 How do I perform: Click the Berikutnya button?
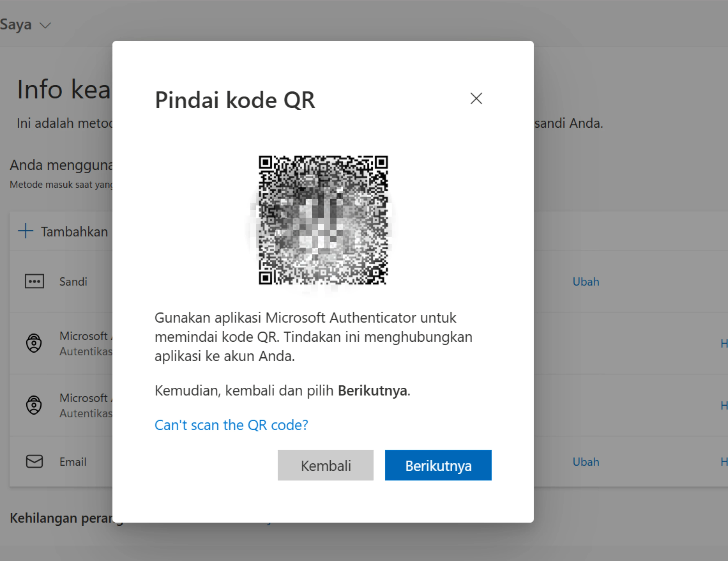pos(438,465)
